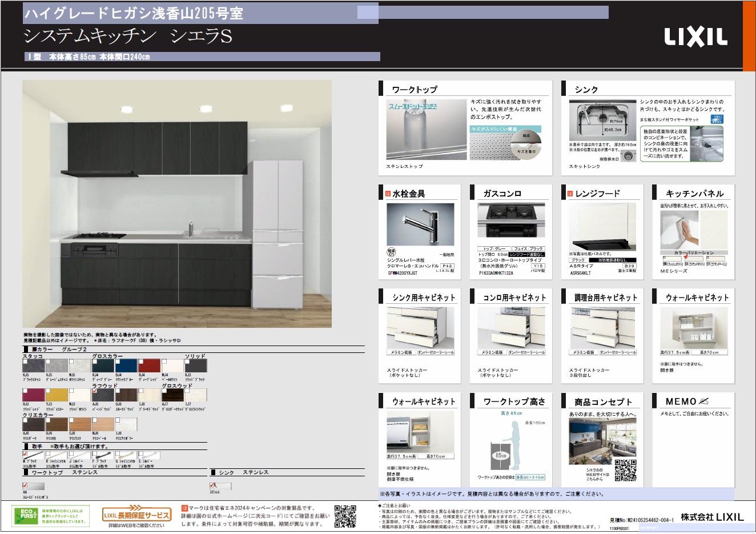Viewport: 756px width, 534px height.
Task: Toggle the シンク ステンレス checkbox
Action: [x=212, y=485]
